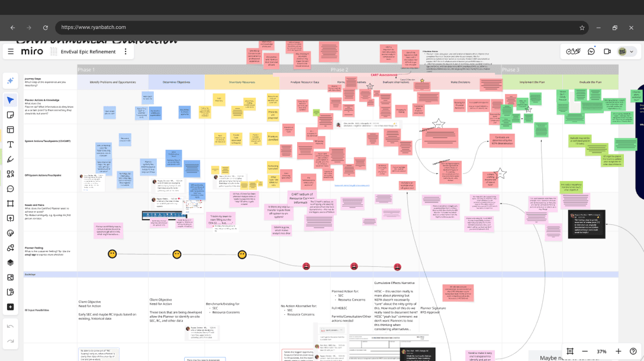644x361 pixels.
Task: Switch to the select arrow tool
Action: [10, 100]
